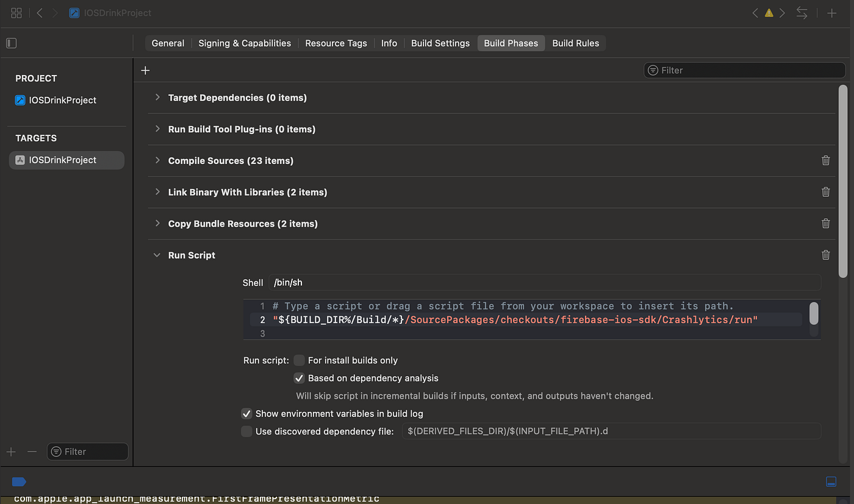Image resolution: width=854 pixels, height=504 pixels.
Task: Add a new editor pane
Action: tap(831, 13)
